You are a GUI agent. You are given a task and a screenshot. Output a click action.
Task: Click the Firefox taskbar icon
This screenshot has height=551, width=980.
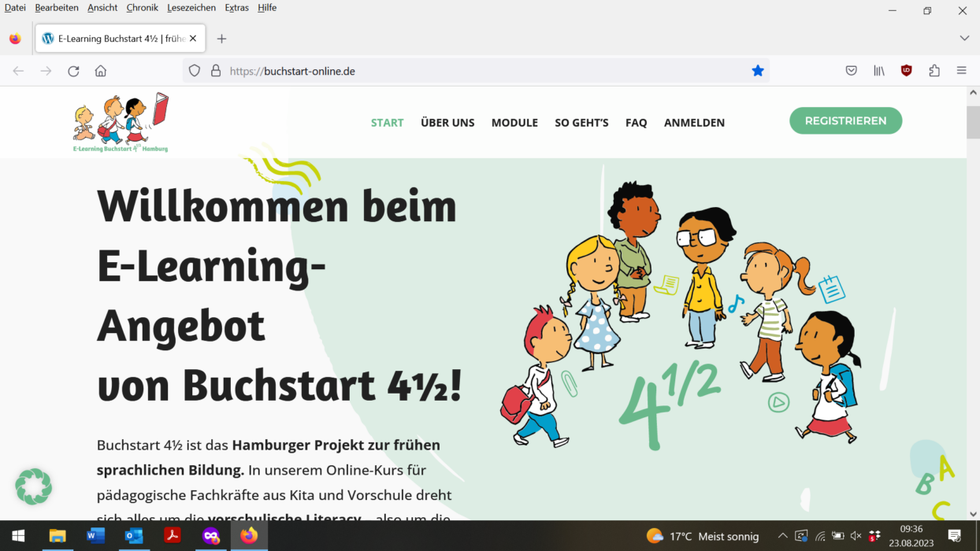pos(249,536)
